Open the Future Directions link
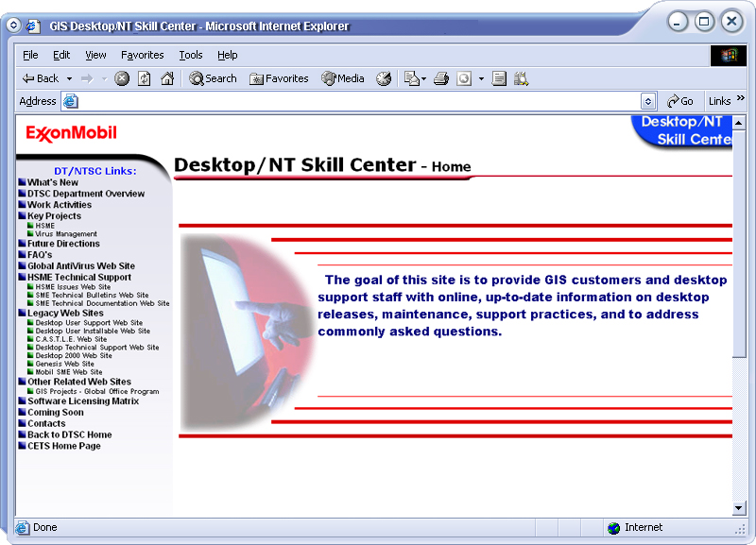This screenshot has height=545, width=756. 63,244
